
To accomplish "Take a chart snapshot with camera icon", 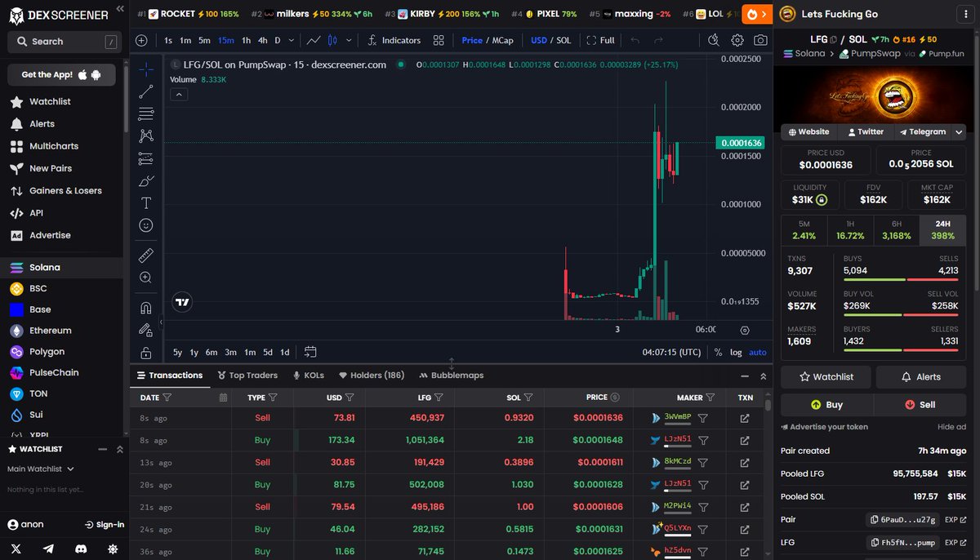I will click(760, 40).
